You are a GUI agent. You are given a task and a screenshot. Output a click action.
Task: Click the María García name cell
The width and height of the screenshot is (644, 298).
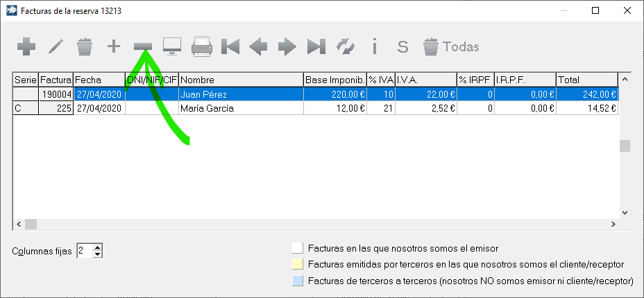[241, 109]
